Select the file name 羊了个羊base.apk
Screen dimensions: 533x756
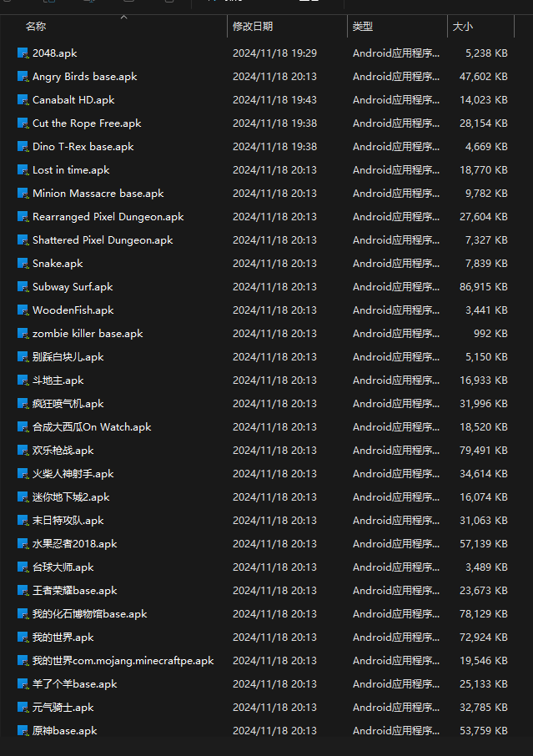pos(75,684)
